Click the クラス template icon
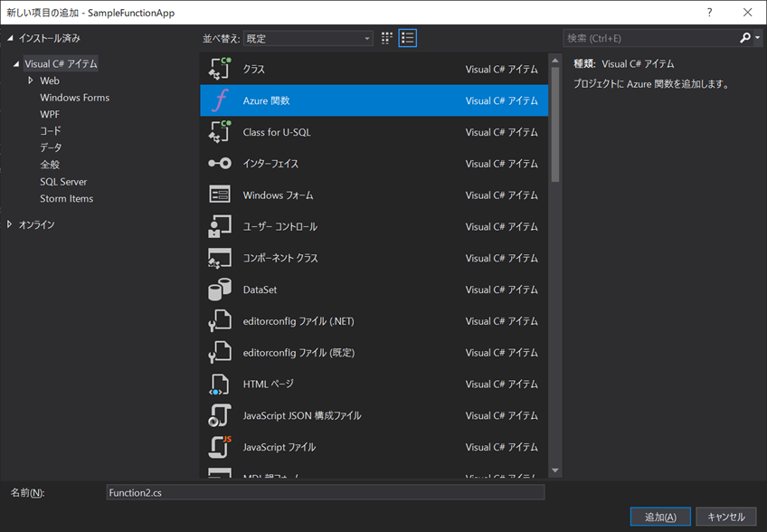Viewport: 767px width, 532px height. (220, 69)
